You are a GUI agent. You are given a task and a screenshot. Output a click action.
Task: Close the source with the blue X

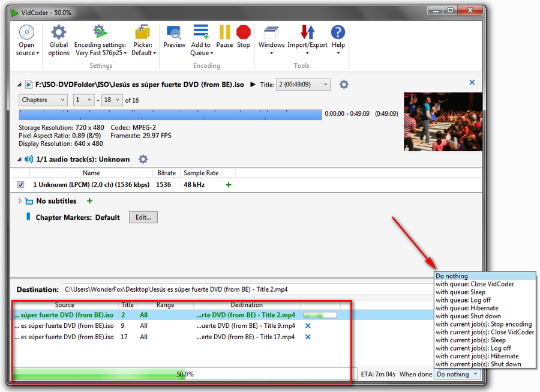tap(472, 82)
